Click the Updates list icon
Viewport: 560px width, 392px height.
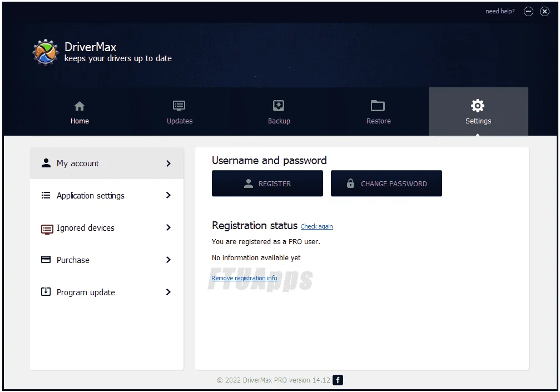click(x=179, y=106)
